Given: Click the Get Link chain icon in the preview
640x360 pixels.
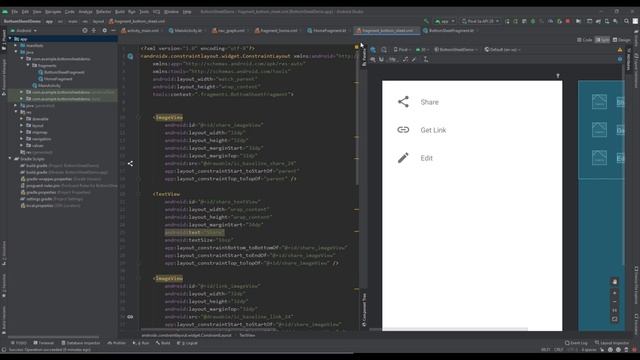Looking at the screenshot, I should pos(403,130).
